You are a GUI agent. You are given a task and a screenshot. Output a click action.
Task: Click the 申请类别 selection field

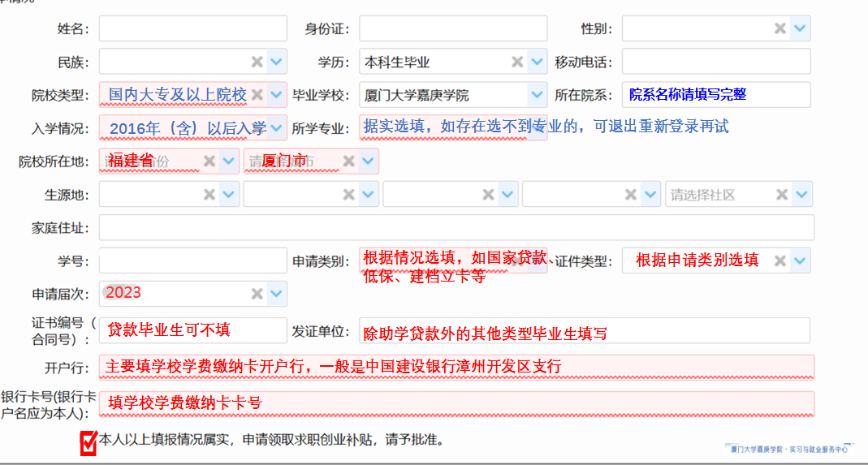coord(453,260)
